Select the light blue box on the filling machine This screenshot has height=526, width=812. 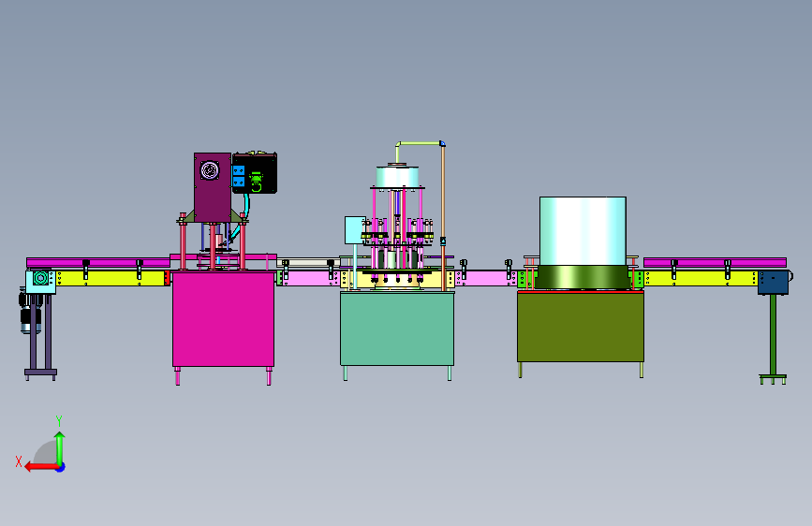[355, 230]
